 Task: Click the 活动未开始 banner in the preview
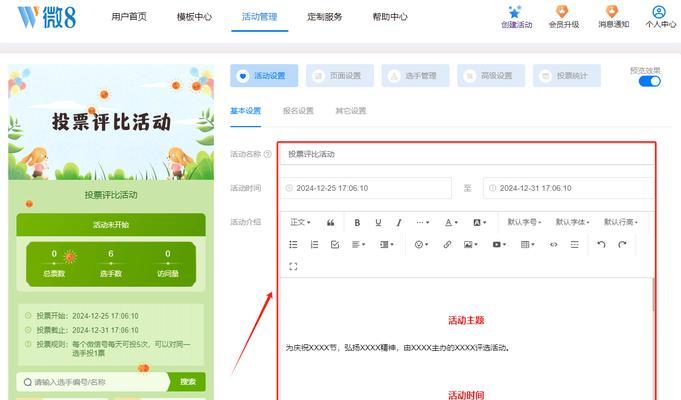pyautogui.click(x=111, y=225)
